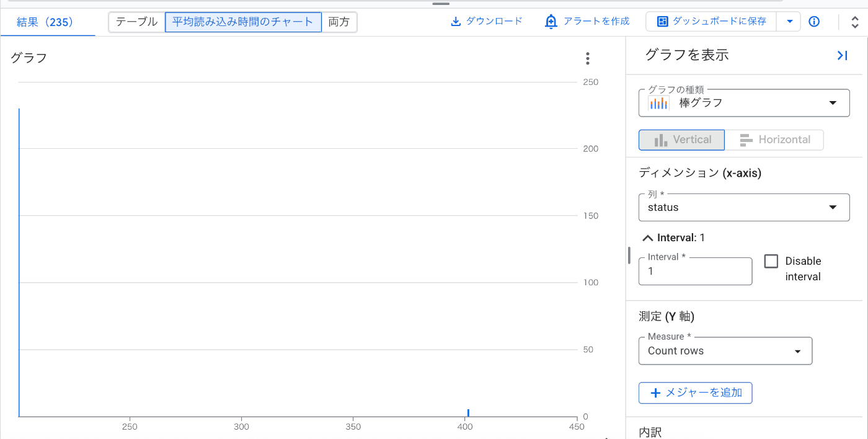Click the Interval input field
This screenshot has height=439, width=868.
coord(695,272)
